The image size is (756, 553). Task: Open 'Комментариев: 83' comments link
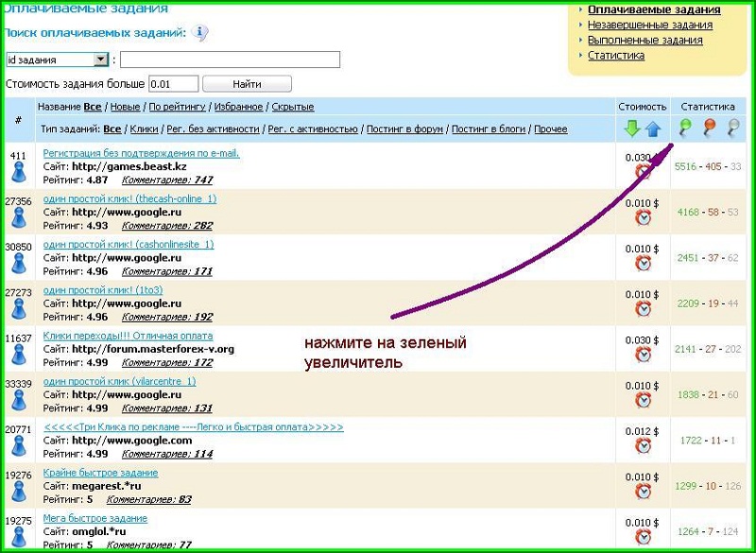(x=148, y=499)
